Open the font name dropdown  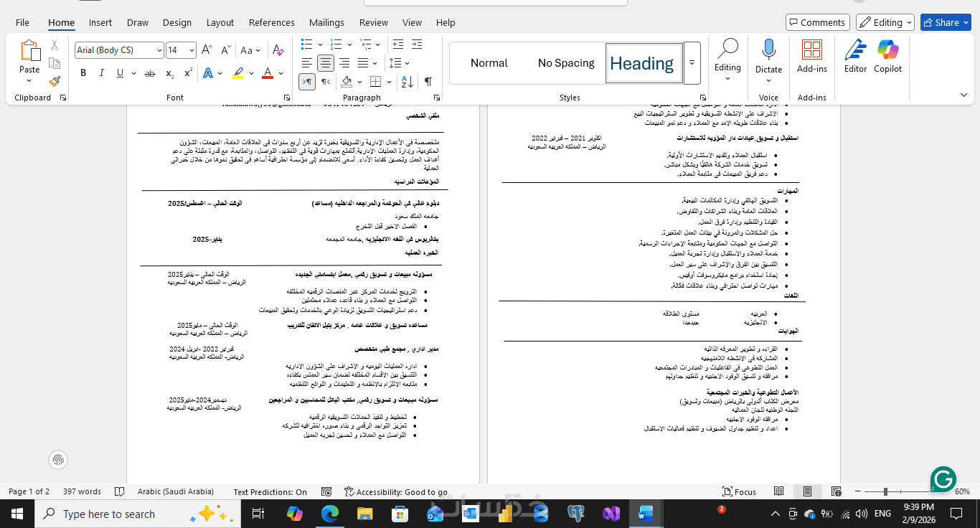point(159,50)
